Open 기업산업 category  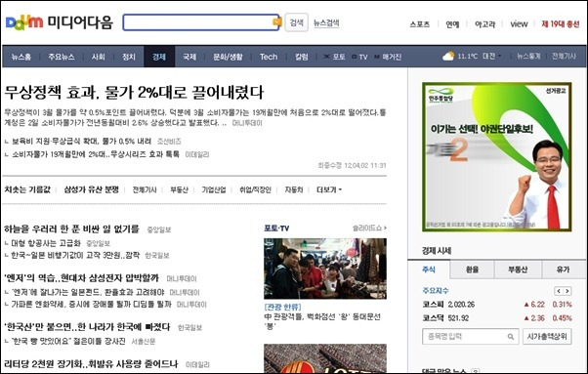[214, 190]
